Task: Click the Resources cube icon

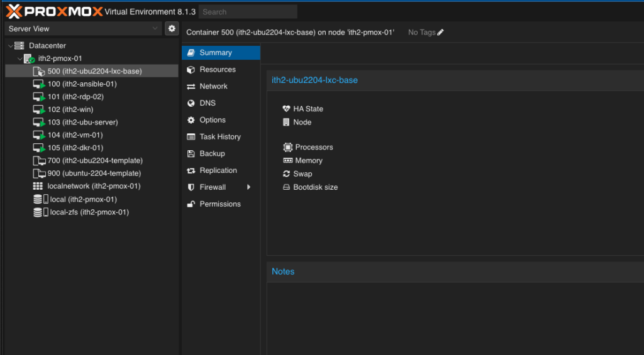Action: (x=191, y=69)
